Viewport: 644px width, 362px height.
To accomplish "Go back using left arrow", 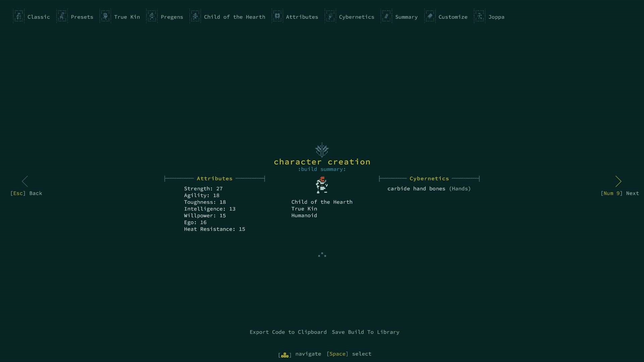I will 24,181.
